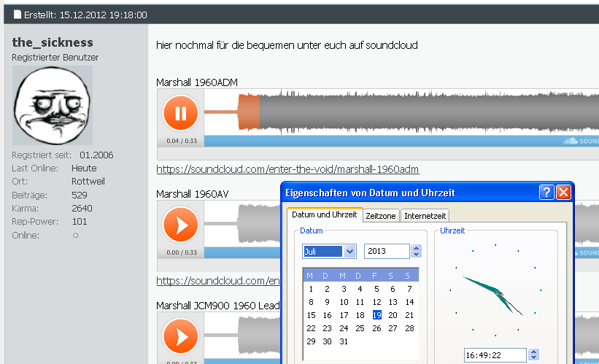Screen dimensions: 599x364
Task: Select day 14 in the calendar
Action: (409, 302)
